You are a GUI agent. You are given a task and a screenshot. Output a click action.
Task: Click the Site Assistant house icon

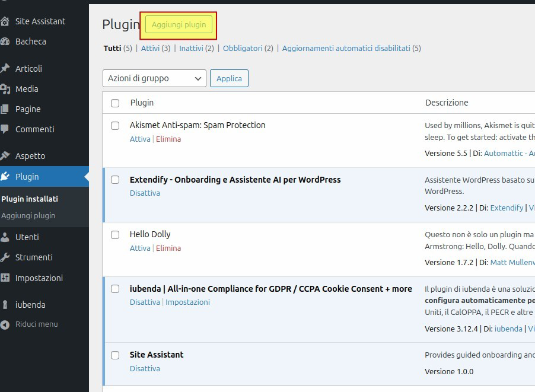coord(5,21)
